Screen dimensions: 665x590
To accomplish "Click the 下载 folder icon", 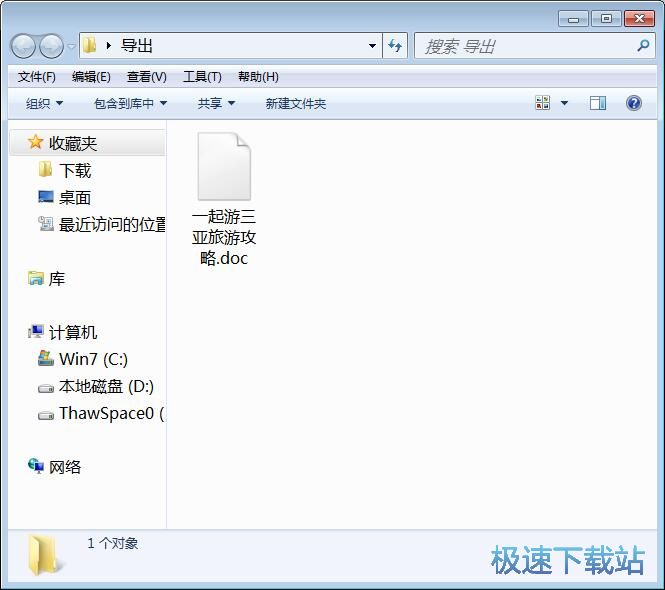I will pyautogui.click(x=45, y=169).
